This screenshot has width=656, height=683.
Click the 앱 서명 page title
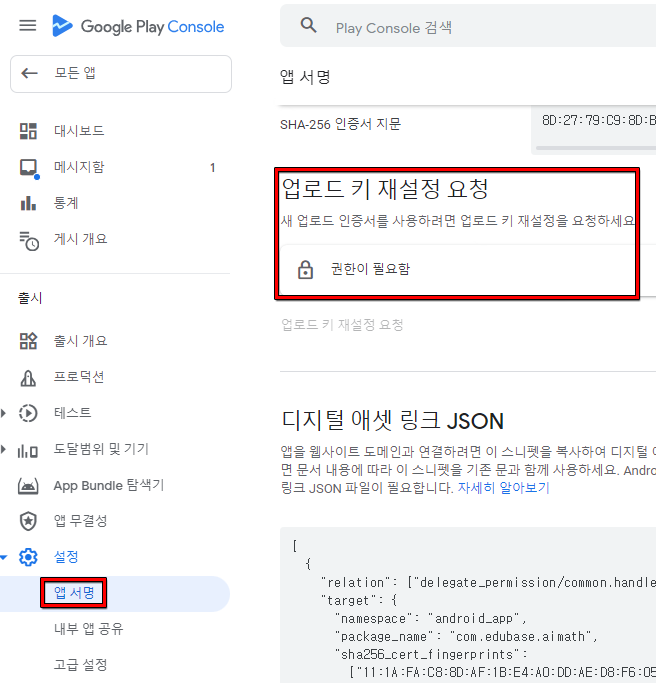click(x=305, y=77)
